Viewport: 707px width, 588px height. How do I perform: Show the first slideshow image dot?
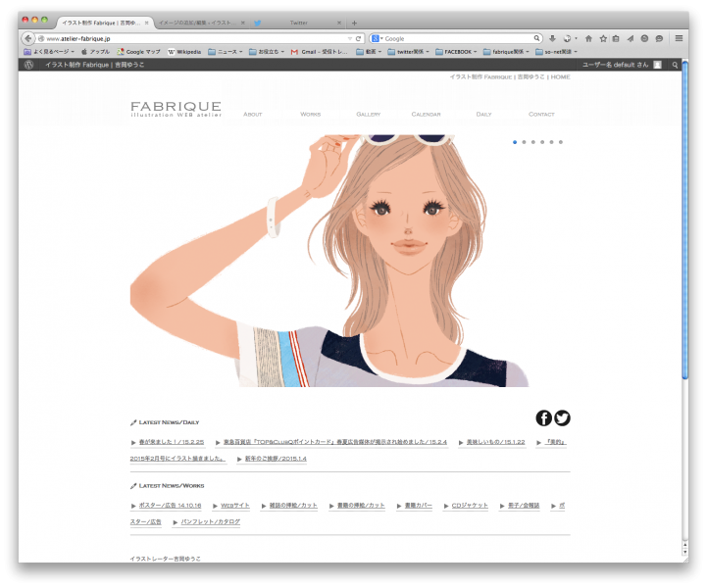pyautogui.click(x=515, y=142)
